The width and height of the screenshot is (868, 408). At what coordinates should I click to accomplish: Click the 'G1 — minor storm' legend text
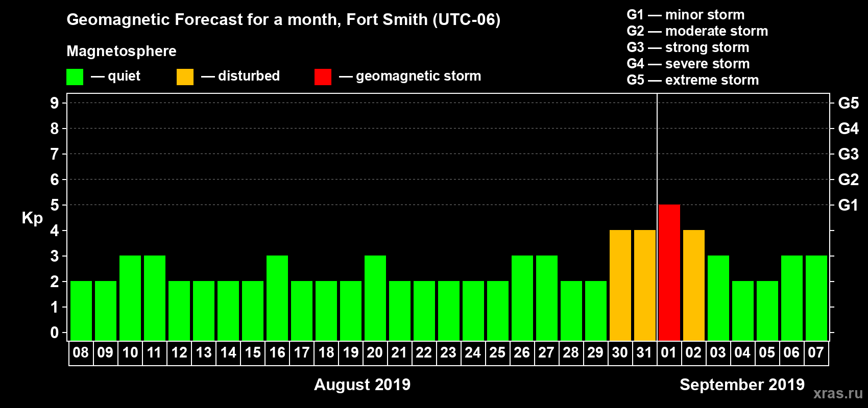(686, 15)
